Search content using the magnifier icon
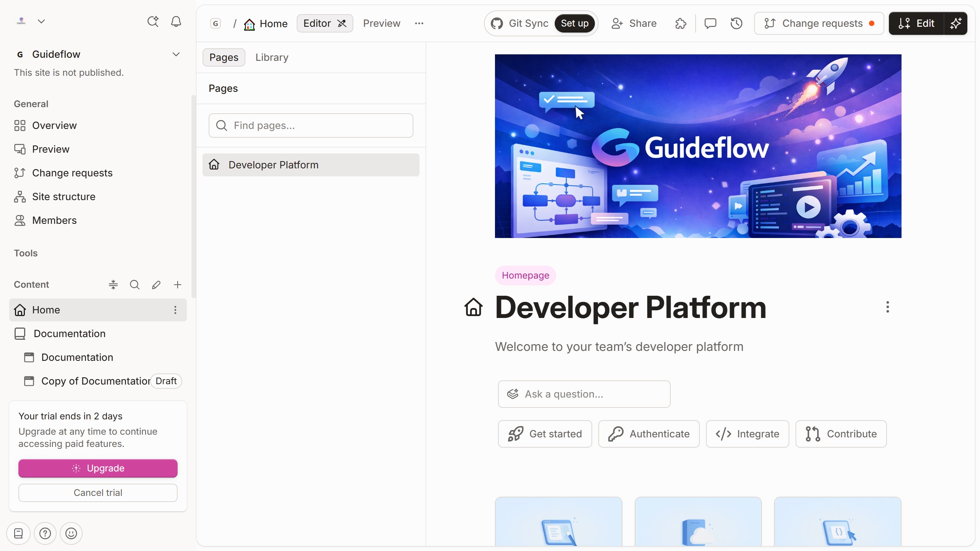The height and width of the screenshot is (551, 980). 134,285
